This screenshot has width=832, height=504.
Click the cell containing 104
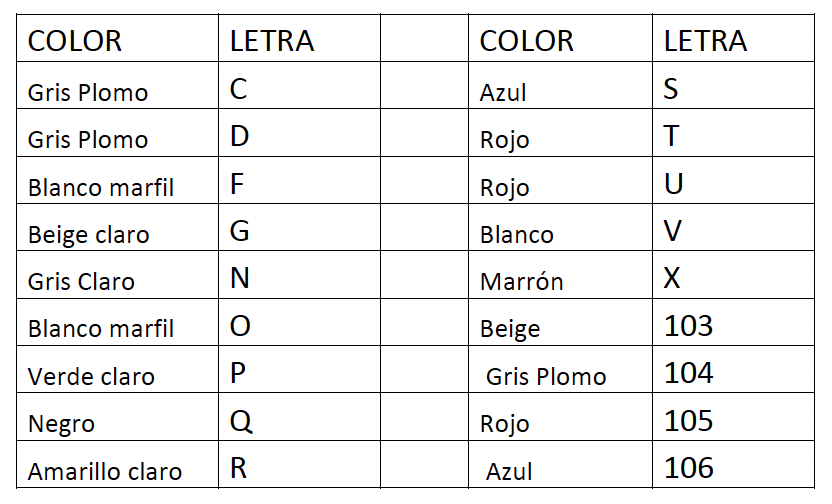click(689, 373)
